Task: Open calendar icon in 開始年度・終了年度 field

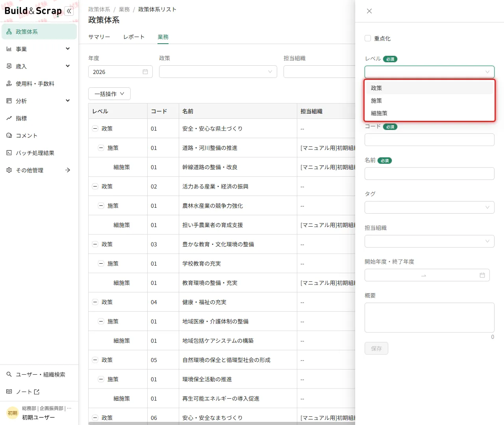Action: coord(482,275)
